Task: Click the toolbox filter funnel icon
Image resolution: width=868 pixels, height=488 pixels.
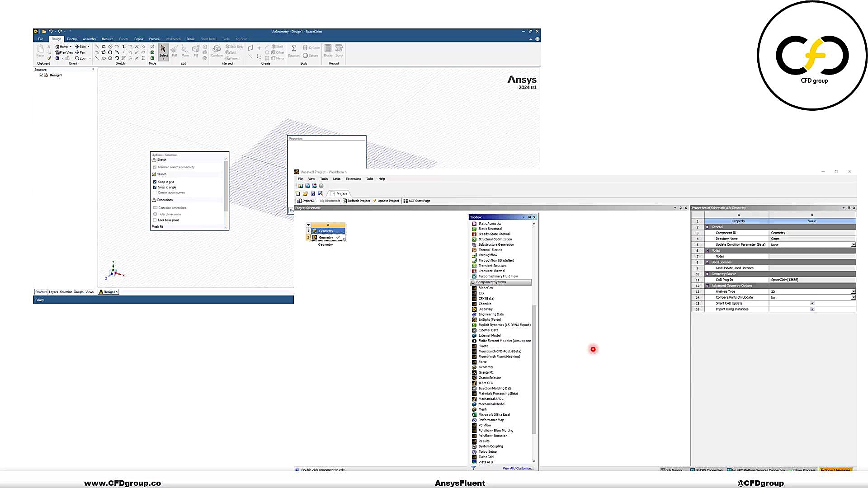Action: 473,468
